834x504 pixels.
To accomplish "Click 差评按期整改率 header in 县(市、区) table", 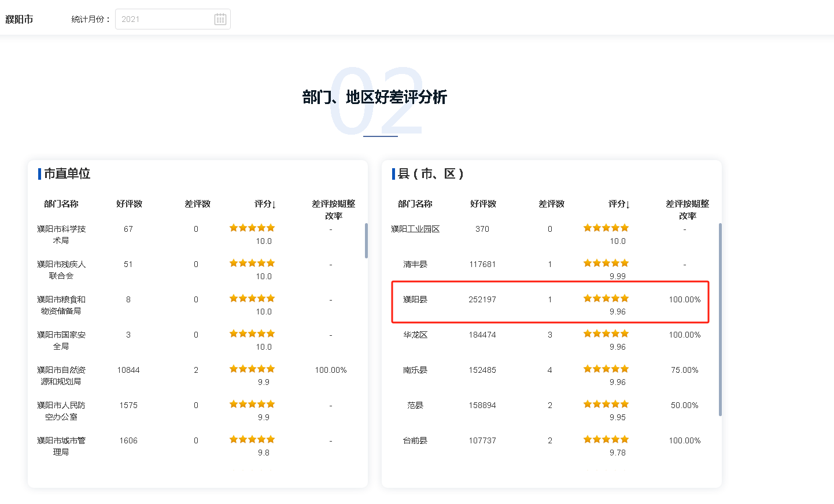I will tap(688, 210).
